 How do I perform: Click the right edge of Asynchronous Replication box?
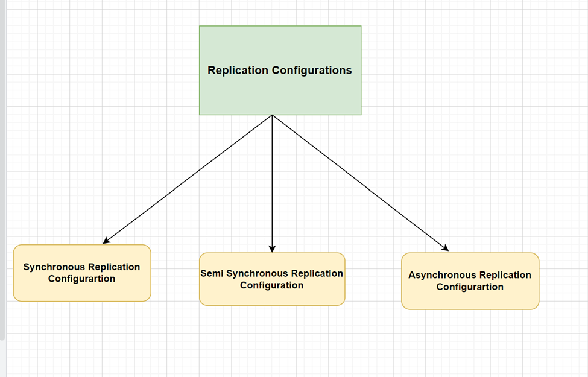(x=539, y=281)
